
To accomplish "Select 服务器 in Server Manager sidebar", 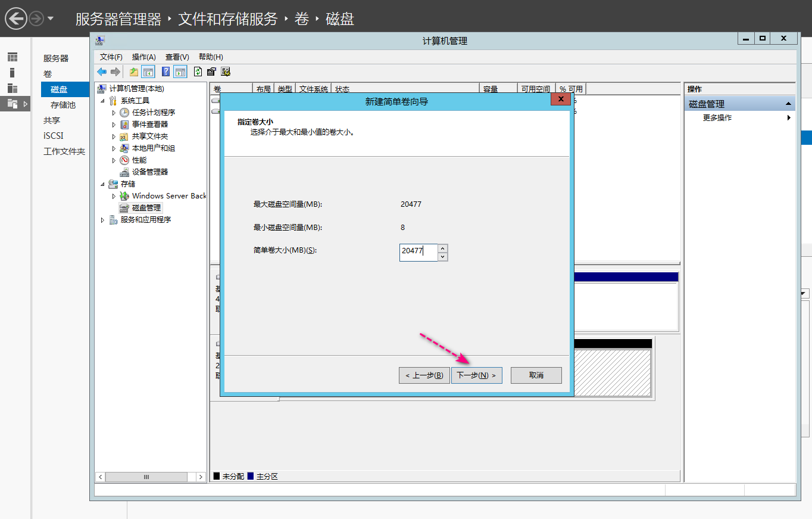I will click(56, 58).
